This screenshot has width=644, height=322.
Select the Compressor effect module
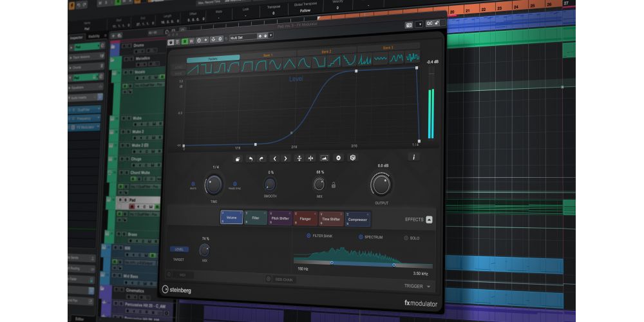pos(357,220)
